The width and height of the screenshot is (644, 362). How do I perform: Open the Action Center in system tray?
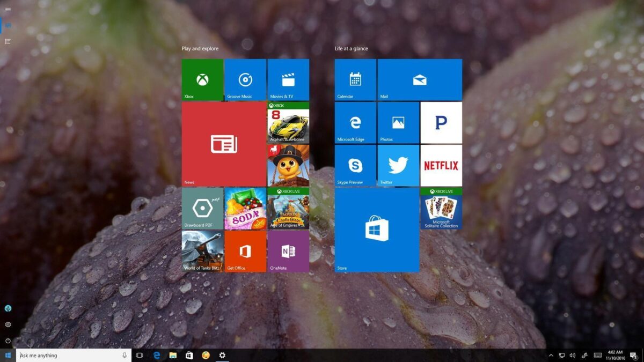634,355
